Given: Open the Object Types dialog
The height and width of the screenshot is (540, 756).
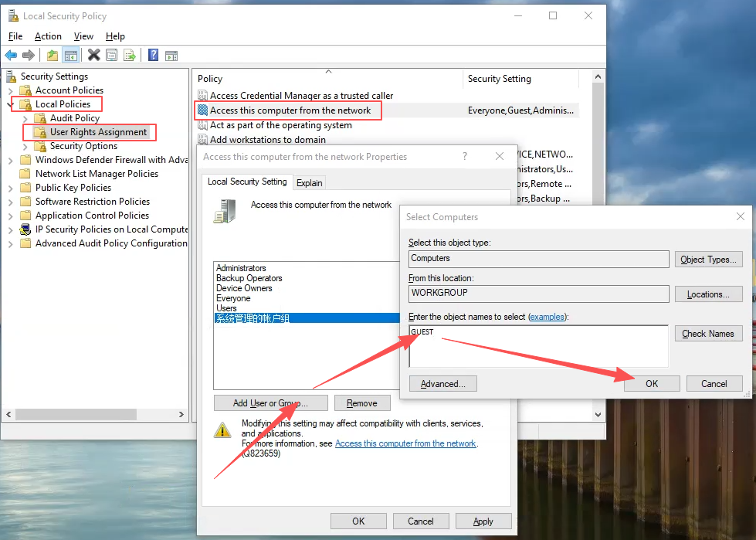Looking at the screenshot, I should click(x=708, y=260).
